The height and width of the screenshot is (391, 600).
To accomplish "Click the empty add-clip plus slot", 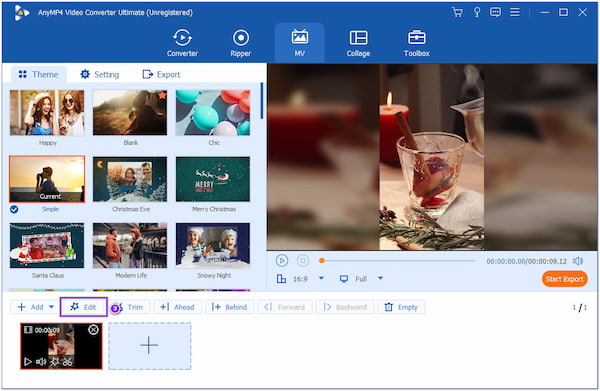I will 149,346.
